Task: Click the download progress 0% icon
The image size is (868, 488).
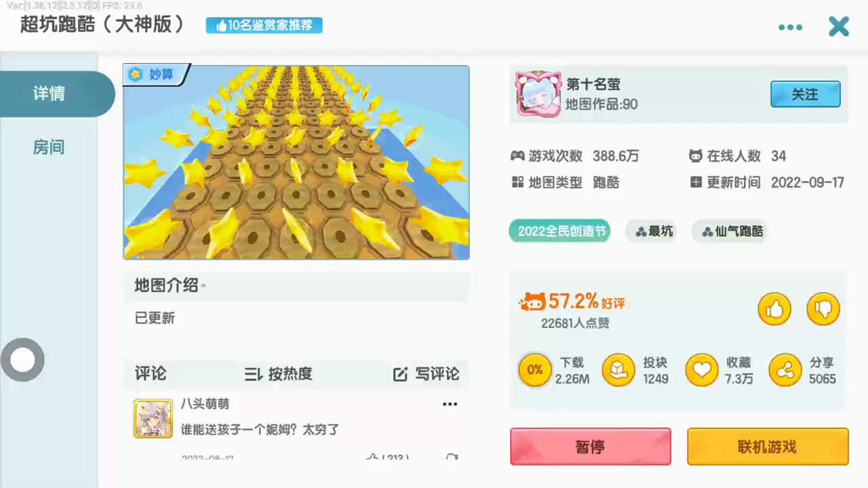Action: 534,370
